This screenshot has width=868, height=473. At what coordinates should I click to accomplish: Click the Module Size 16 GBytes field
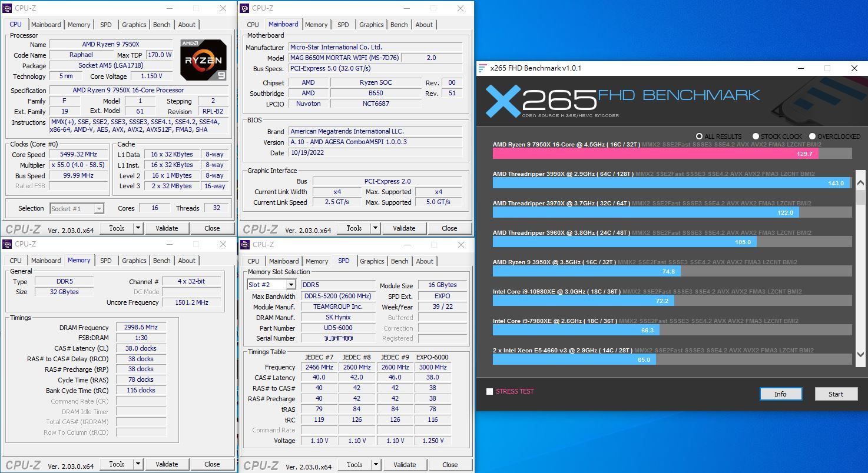[442, 285]
